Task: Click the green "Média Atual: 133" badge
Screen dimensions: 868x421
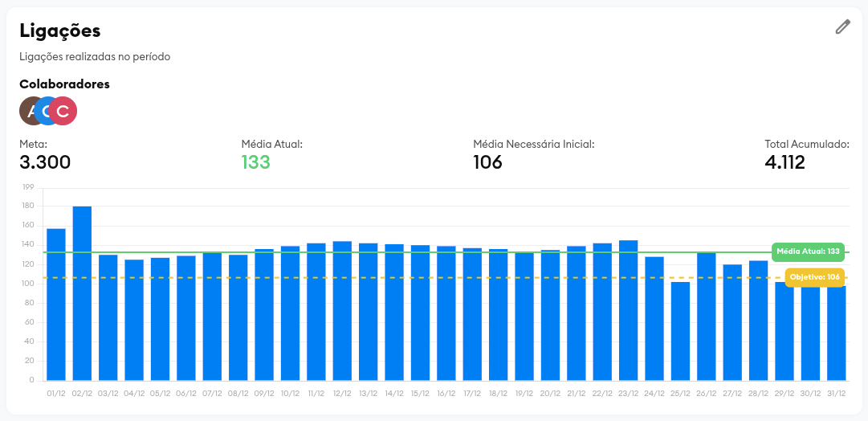Action: 809,251
